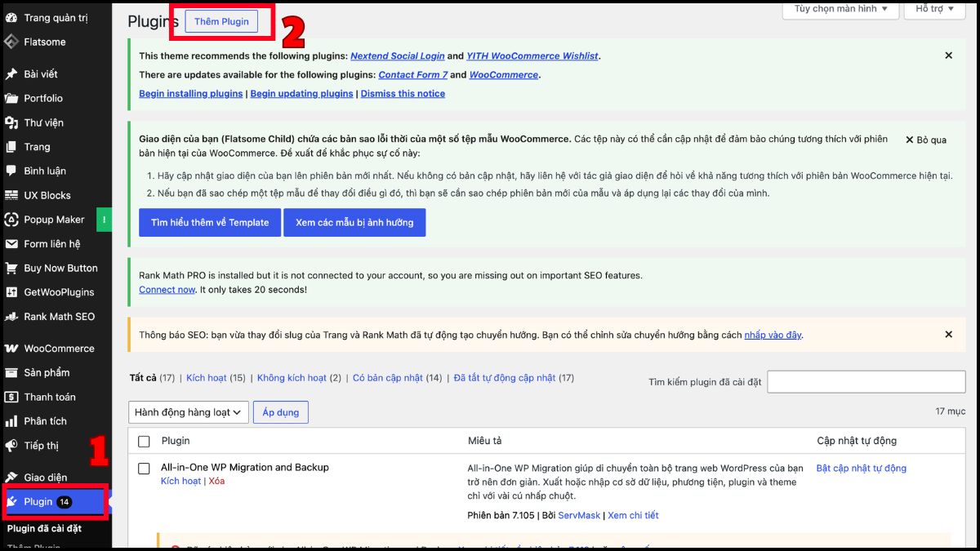980x551 pixels.
Task: Click Bỏ qua on the WooCommerce template notice
Action: pyautogui.click(x=925, y=140)
